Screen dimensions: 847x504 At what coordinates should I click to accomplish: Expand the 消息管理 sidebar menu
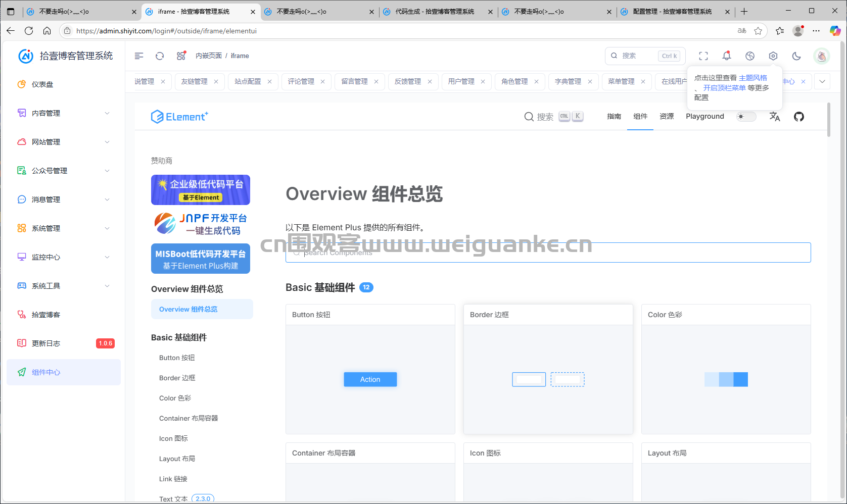pos(64,199)
